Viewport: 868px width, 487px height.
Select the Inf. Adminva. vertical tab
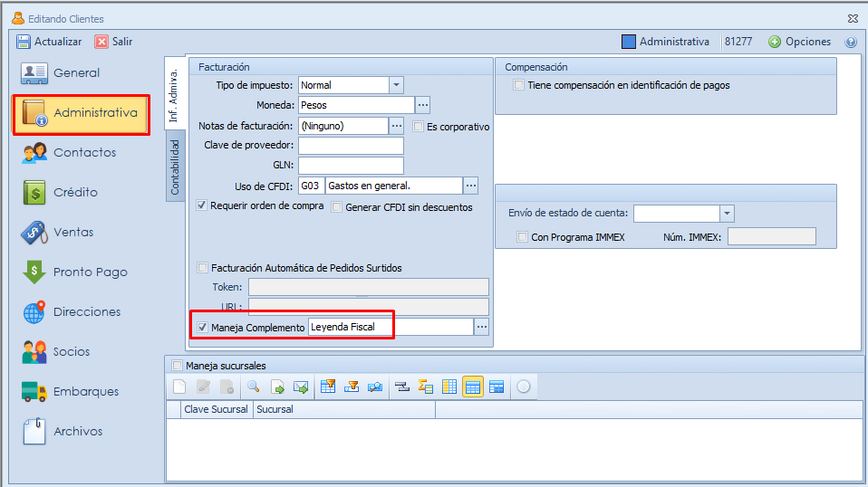click(x=175, y=96)
